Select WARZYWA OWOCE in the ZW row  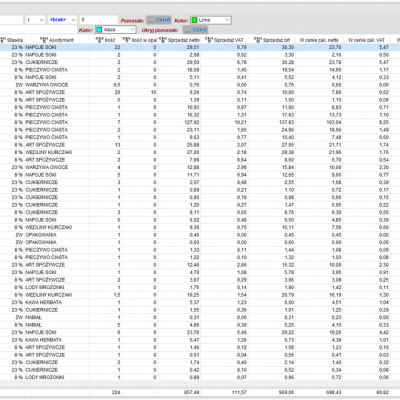(x=47, y=85)
